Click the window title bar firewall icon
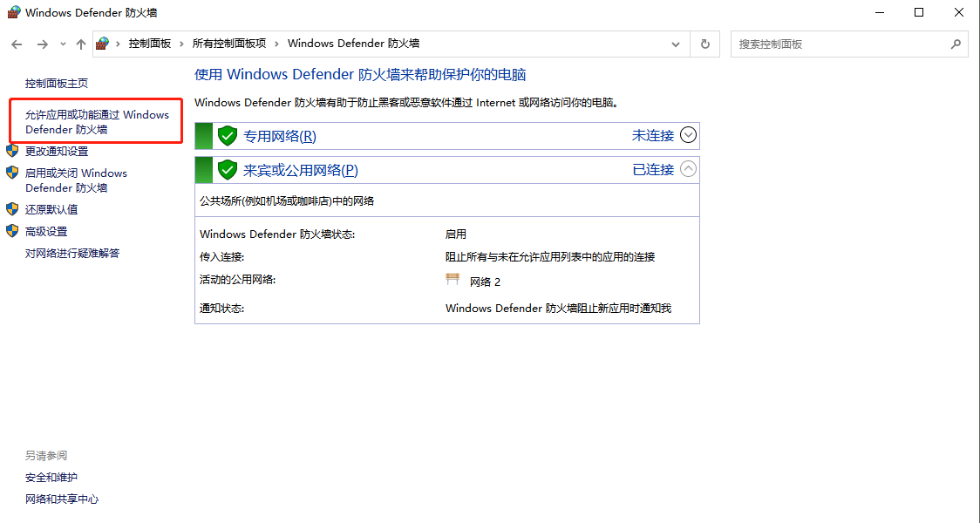Image resolution: width=980 pixels, height=523 pixels. [x=14, y=12]
